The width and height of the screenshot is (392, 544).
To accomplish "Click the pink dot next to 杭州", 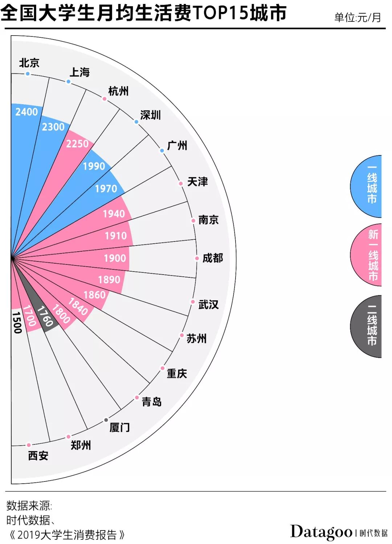I will pos(105,99).
